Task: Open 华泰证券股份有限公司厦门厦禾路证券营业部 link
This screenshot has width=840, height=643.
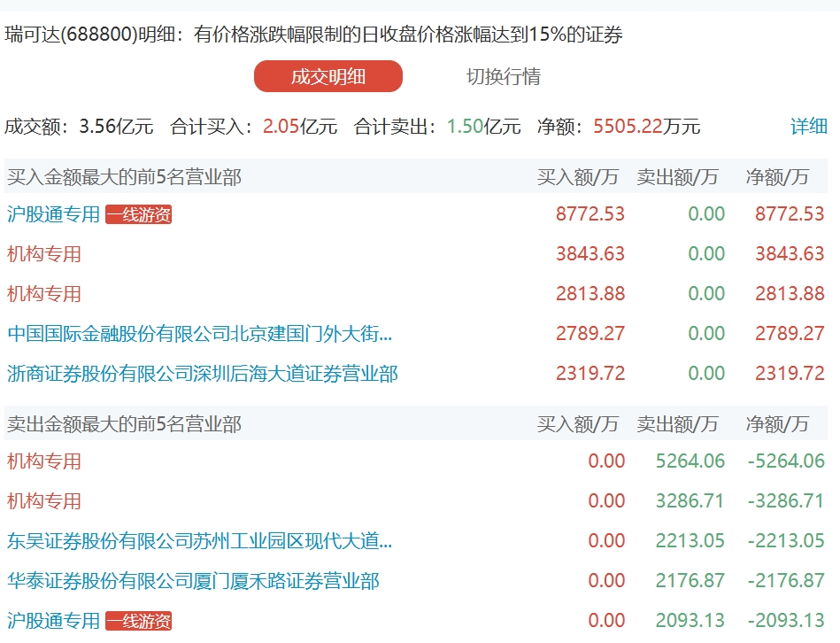Action: (193, 581)
